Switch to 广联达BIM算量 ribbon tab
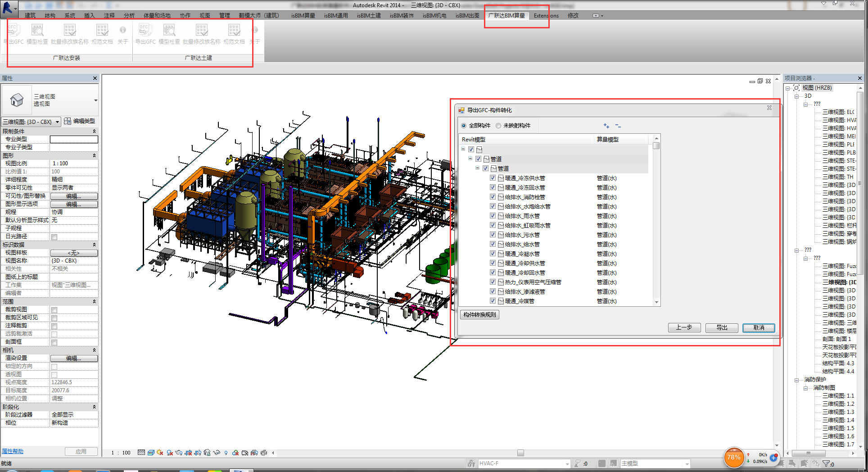Screen dimensions: 868x472 [506, 15]
